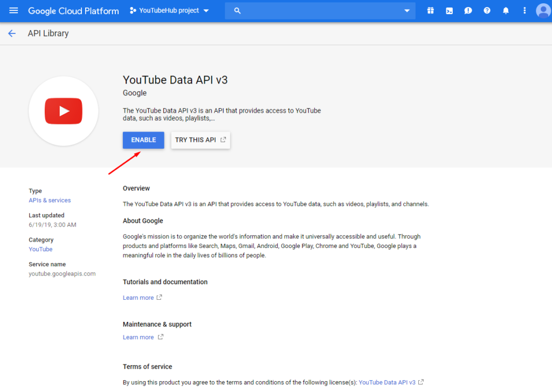This screenshot has width=552, height=392.
Task: Go back using the left arrow
Action: point(12,33)
